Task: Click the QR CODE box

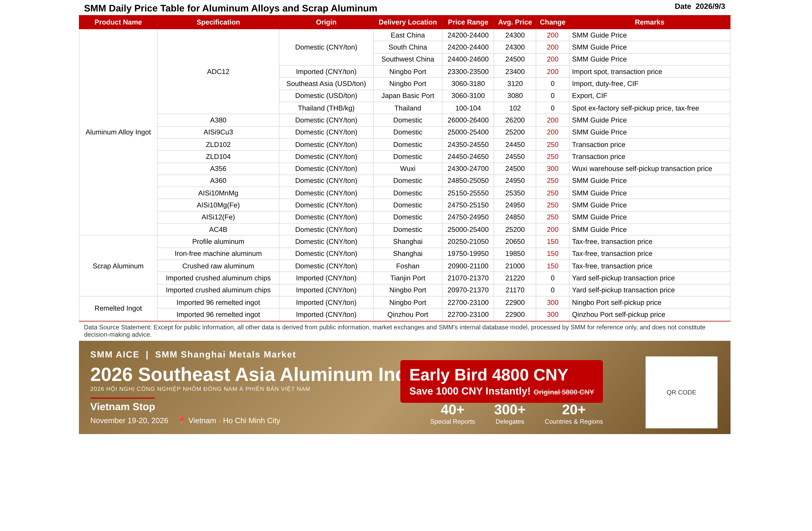Action: click(x=681, y=392)
